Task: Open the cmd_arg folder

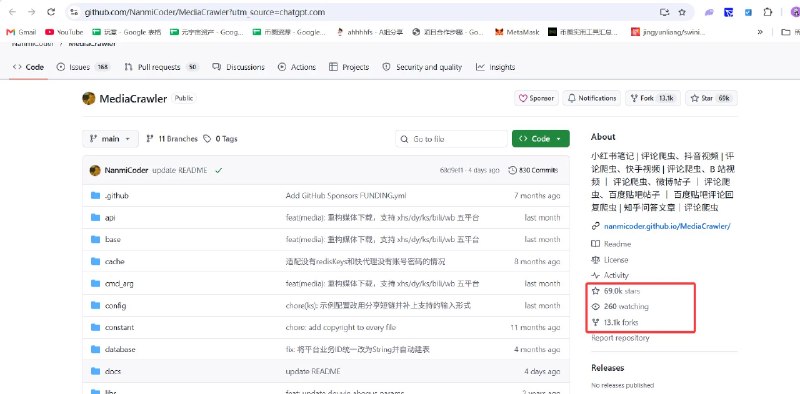Action: [119, 284]
